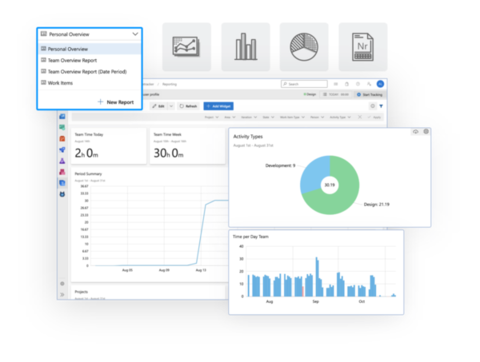Click the blue user avatar icon

(x=380, y=84)
